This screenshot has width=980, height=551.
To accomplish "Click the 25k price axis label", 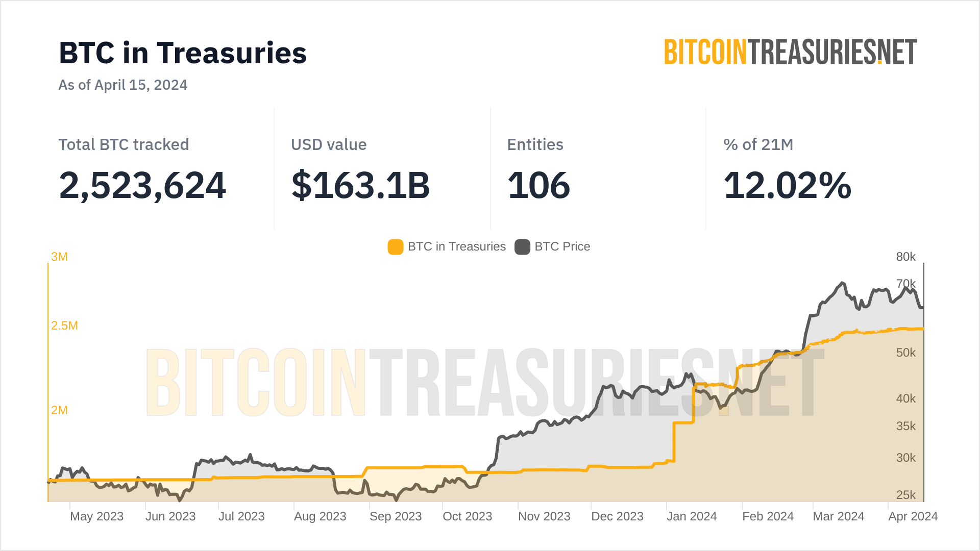I will [905, 495].
